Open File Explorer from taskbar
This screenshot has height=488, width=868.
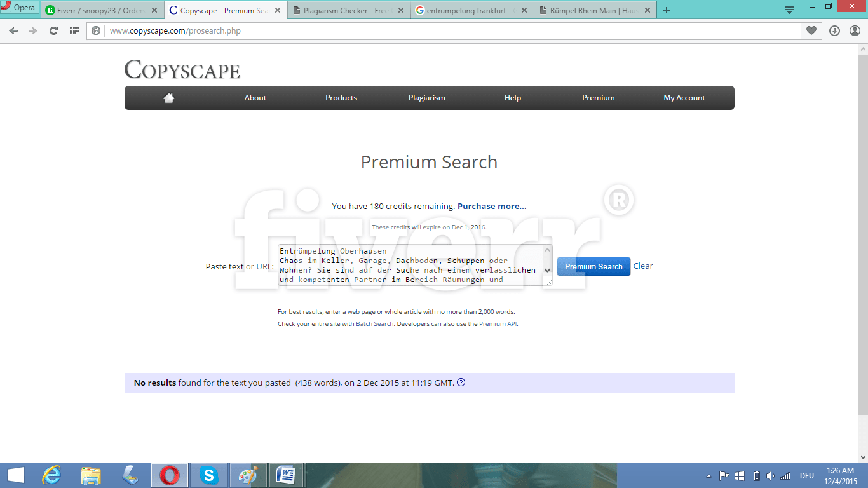click(91, 475)
